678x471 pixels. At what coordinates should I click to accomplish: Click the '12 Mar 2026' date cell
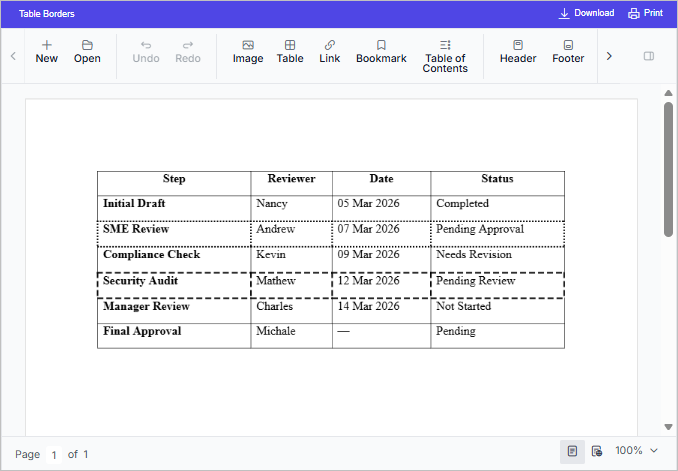(381, 285)
